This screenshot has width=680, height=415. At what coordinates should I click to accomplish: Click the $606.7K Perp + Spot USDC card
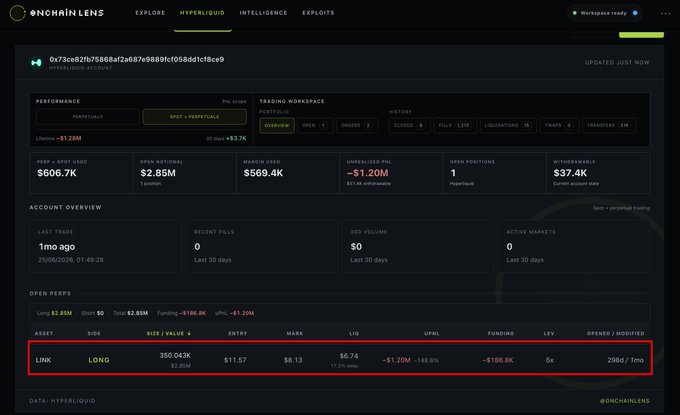click(81, 173)
